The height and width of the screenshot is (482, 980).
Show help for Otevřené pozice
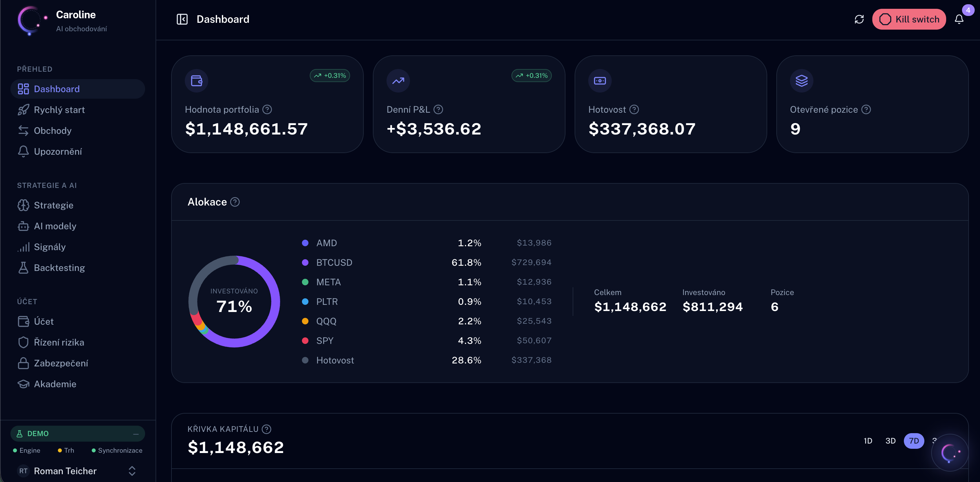click(x=866, y=110)
